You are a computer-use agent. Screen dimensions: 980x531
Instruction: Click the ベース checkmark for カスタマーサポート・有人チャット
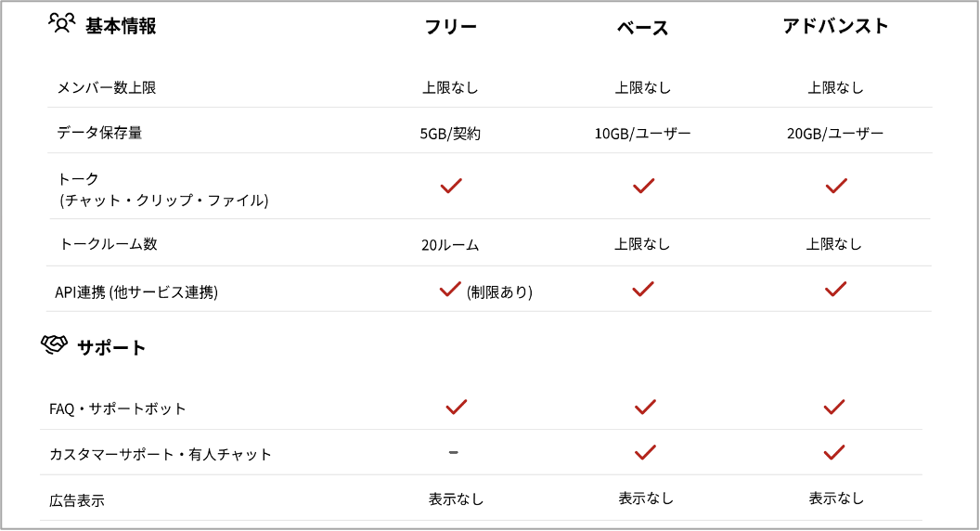click(644, 452)
